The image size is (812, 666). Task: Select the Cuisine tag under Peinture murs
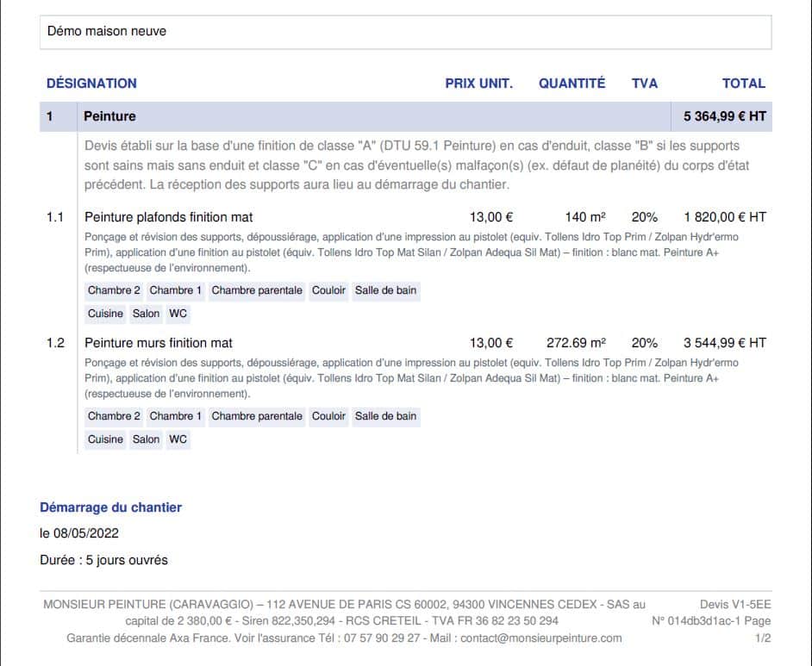click(x=105, y=439)
